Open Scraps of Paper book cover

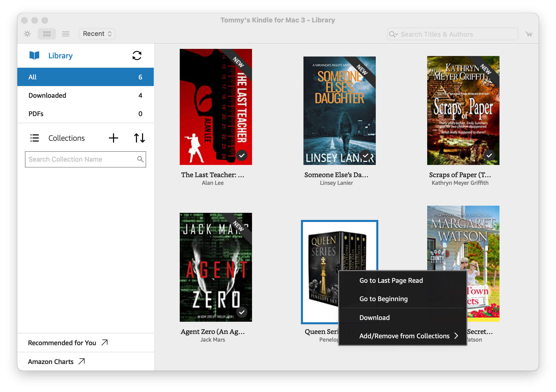463,110
